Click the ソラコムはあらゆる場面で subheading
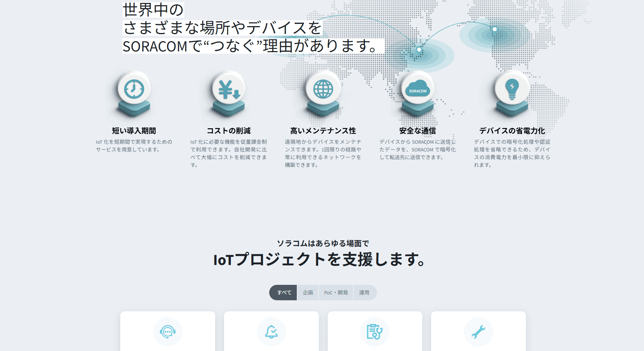This screenshot has width=644, height=351. [323, 243]
